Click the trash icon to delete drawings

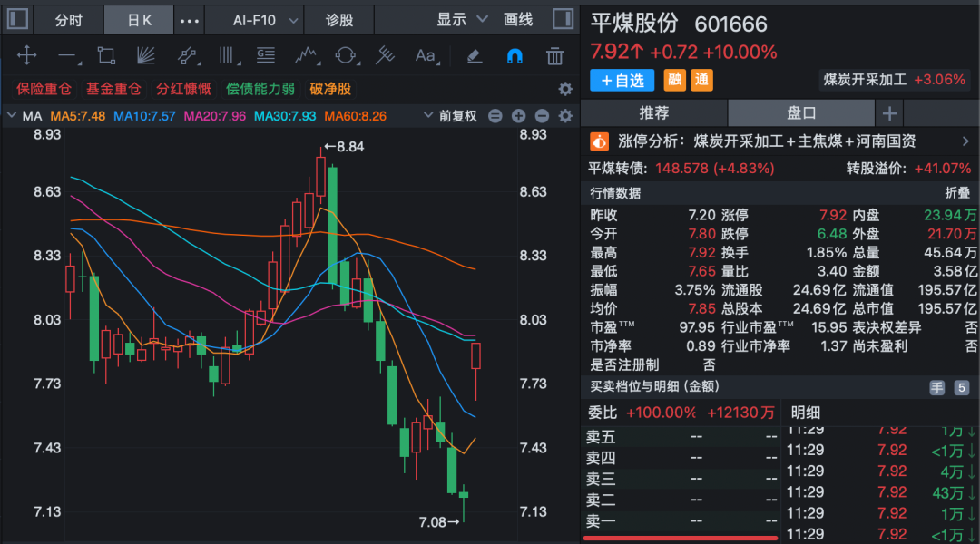554,56
